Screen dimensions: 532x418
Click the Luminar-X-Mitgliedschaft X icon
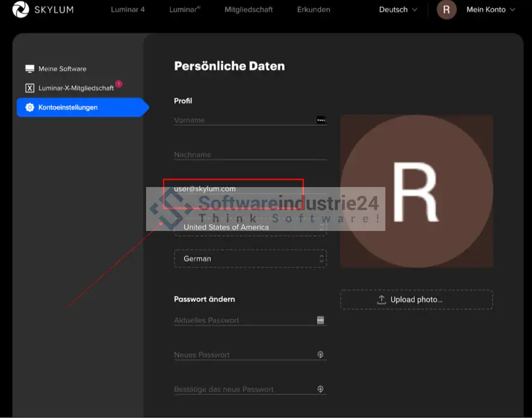pyautogui.click(x=29, y=88)
